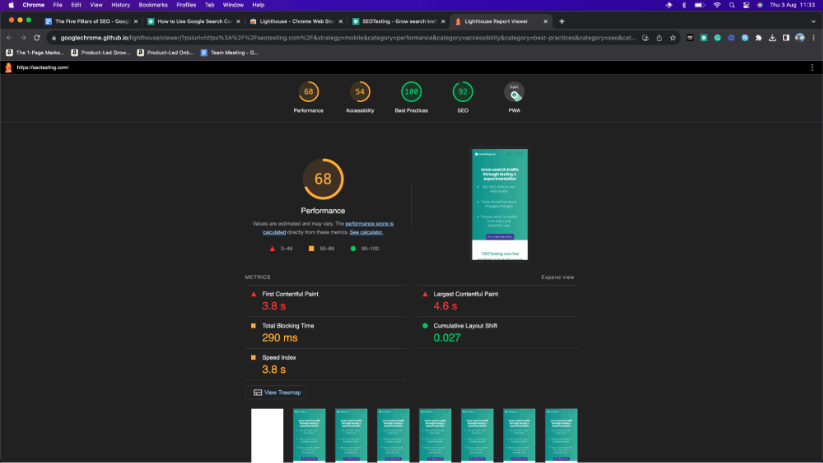The width and height of the screenshot is (823, 463).
Task: Click the See calculator link
Action: click(x=366, y=232)
